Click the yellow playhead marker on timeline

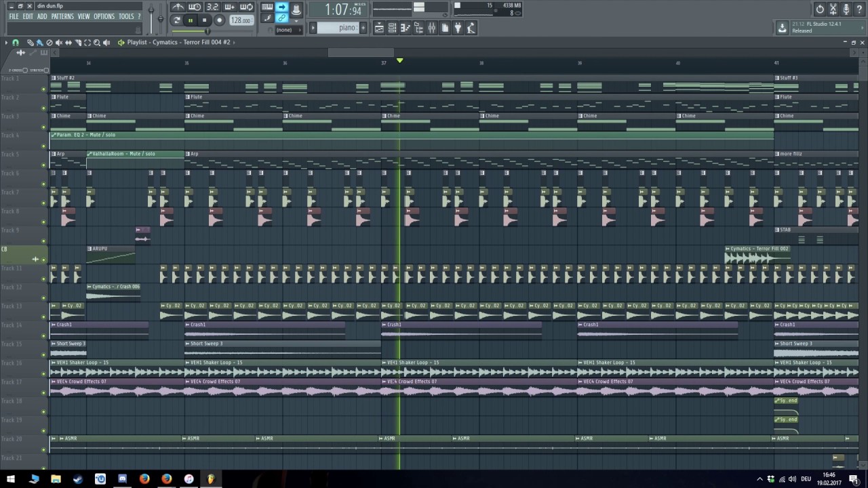[x=399, y=61]
